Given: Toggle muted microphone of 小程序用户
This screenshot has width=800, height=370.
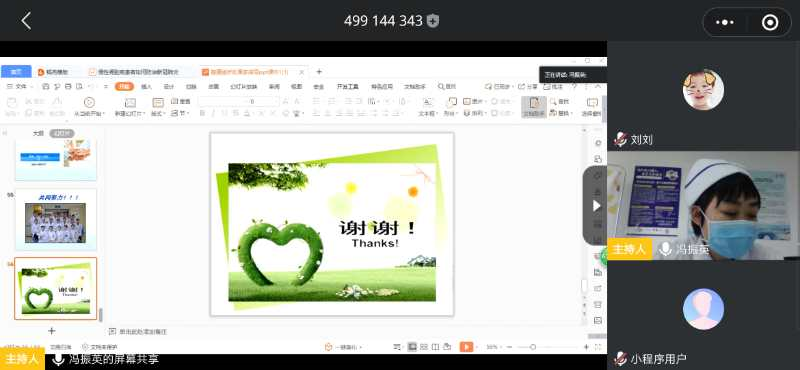Looking at the screenshot, I should pos(620,359).
